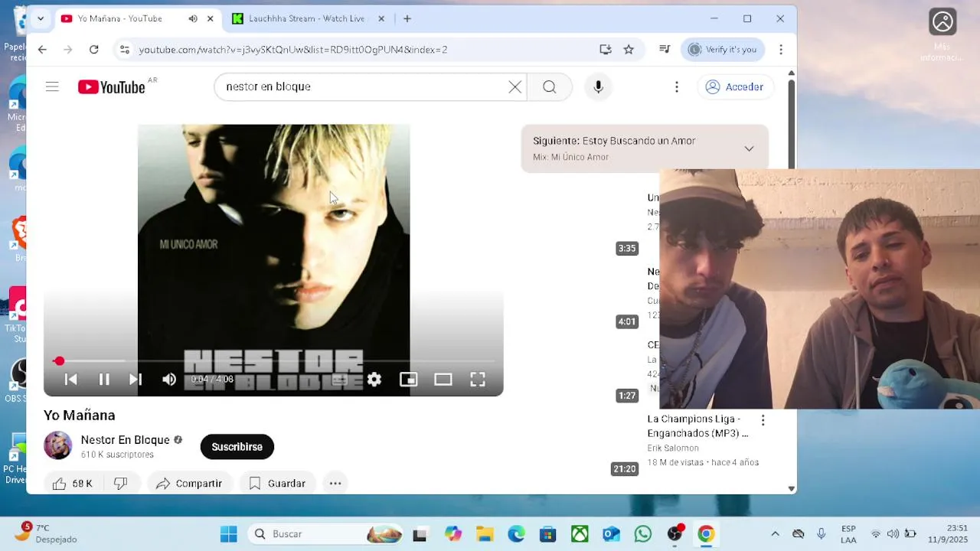Clear the search box text
This screenshot has width=980, height=551.
pos(515,86)
